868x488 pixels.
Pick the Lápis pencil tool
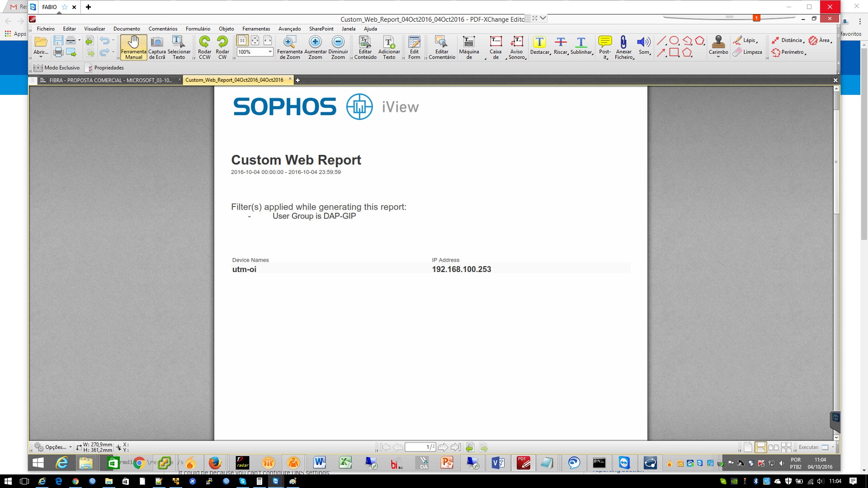[745, 40]
